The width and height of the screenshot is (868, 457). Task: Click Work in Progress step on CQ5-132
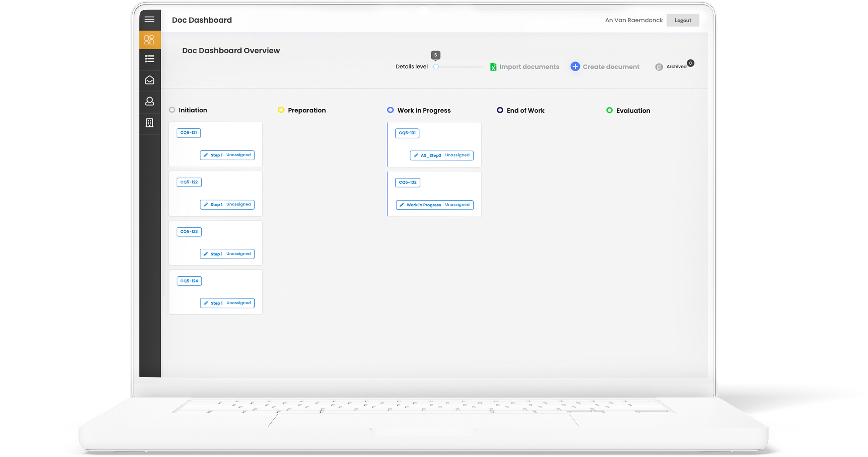[423, 205]
